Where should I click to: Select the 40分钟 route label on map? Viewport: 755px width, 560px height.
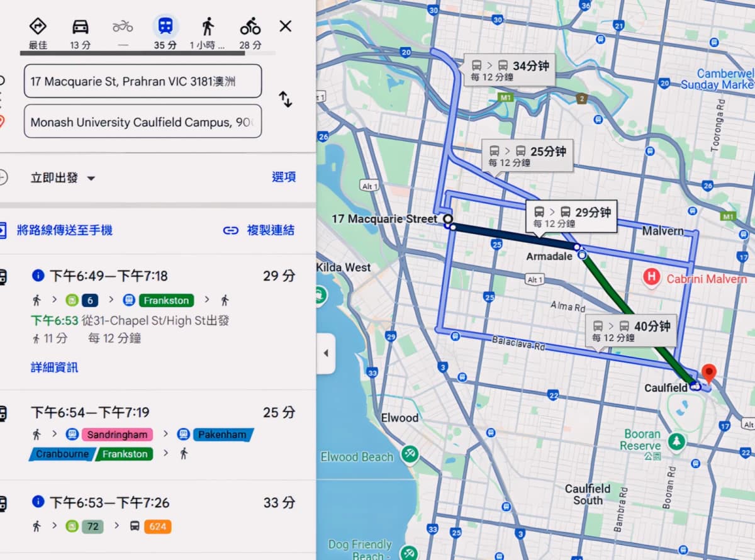[x=631, y=330]
